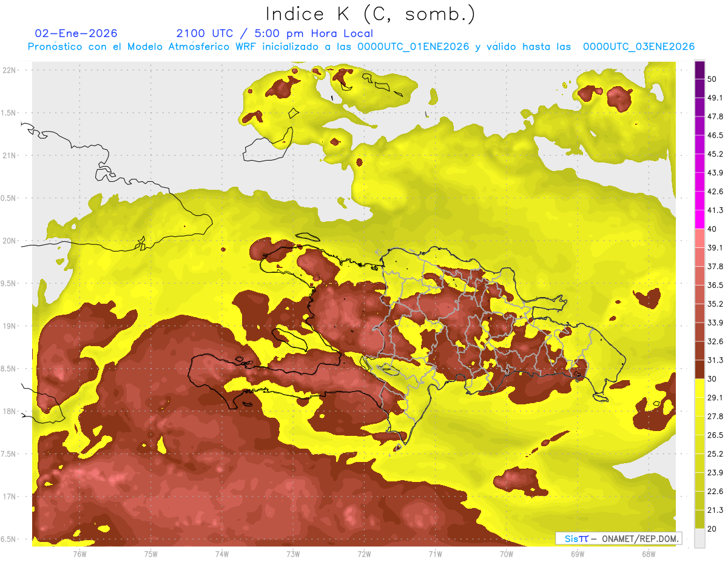Click the colorbar value '20' at the bottom

tap(712, 529)
